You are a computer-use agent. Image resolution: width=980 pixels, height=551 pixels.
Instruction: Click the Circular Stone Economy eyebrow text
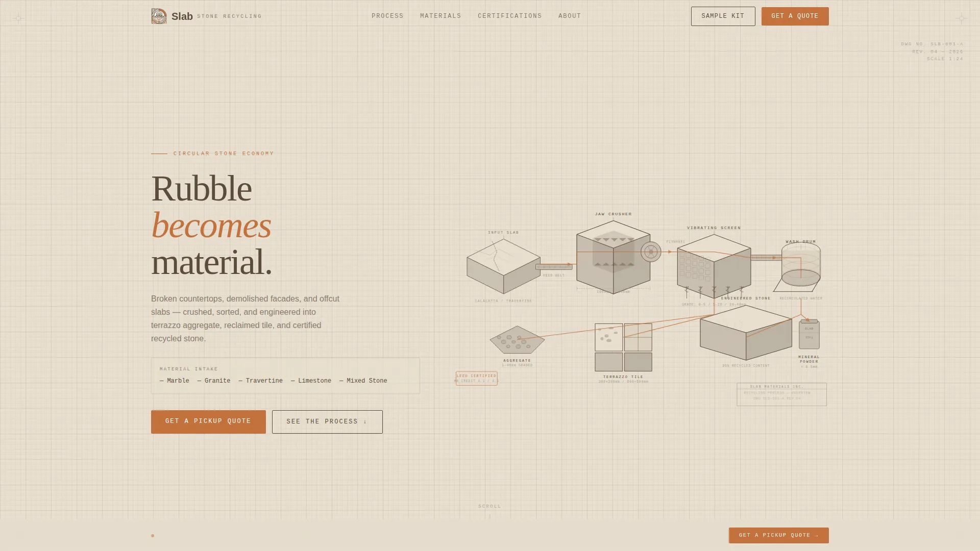(224, 154)
